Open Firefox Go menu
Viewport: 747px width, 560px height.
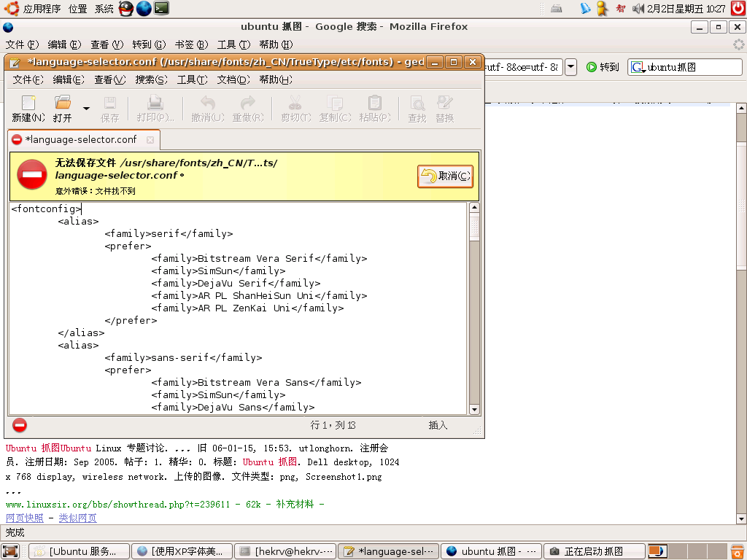[x=149, y=44]
